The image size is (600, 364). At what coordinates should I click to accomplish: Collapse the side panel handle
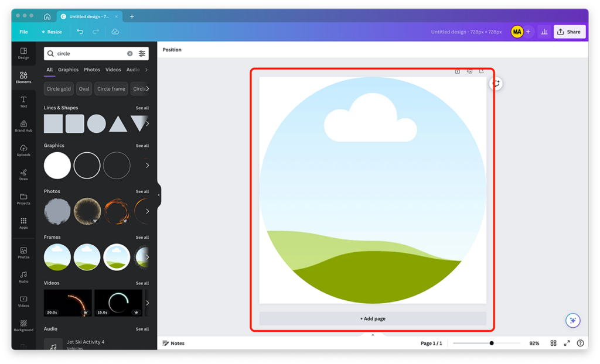coord(159,195)
